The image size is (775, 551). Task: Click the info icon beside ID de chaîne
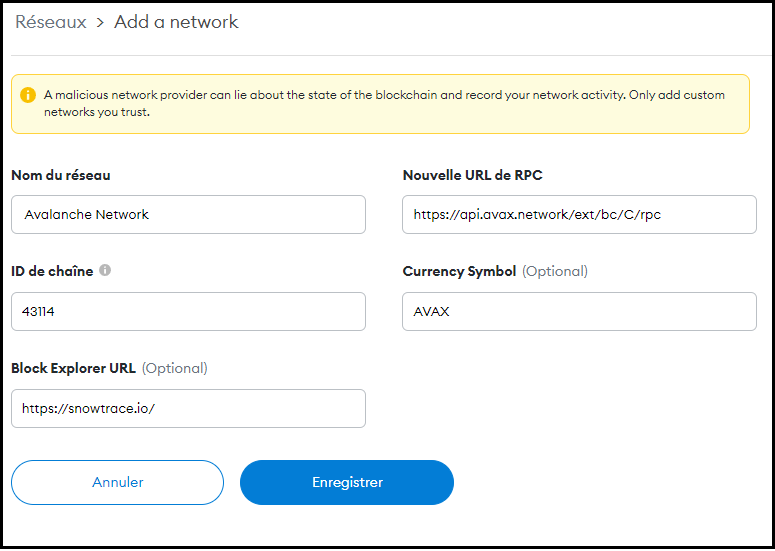(x=105, y=270)
